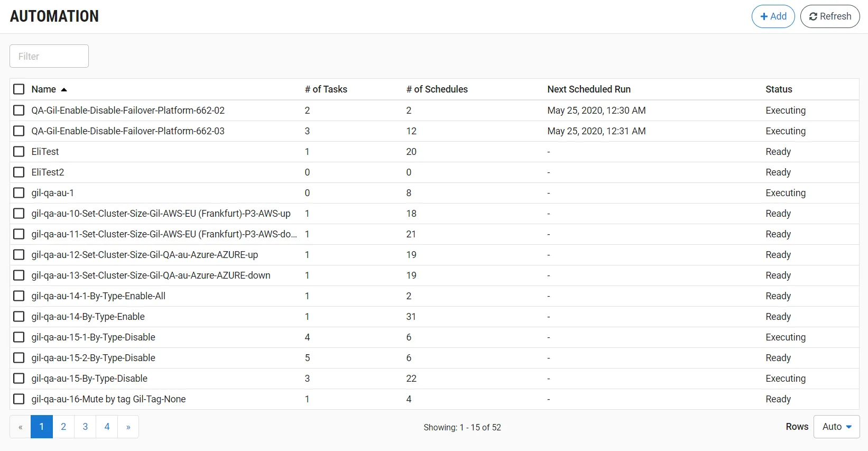Toggle the select-all header checkbox
The image size is (868, 451).
tap(19, 89)
